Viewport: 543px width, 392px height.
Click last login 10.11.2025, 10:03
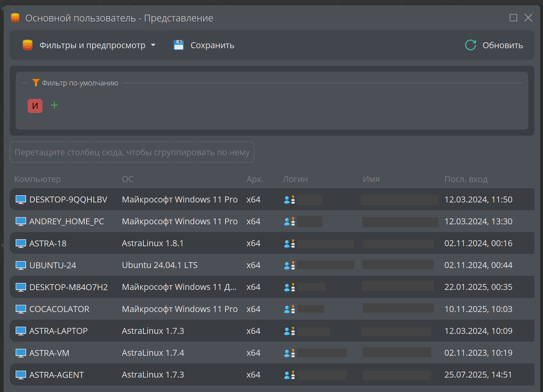pos(478,309)
